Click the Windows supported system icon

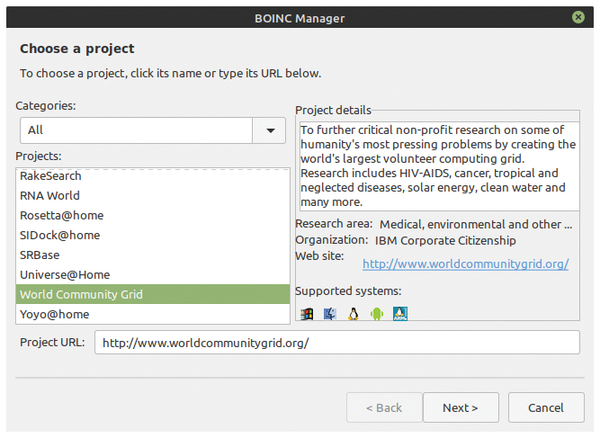point(307,314)
